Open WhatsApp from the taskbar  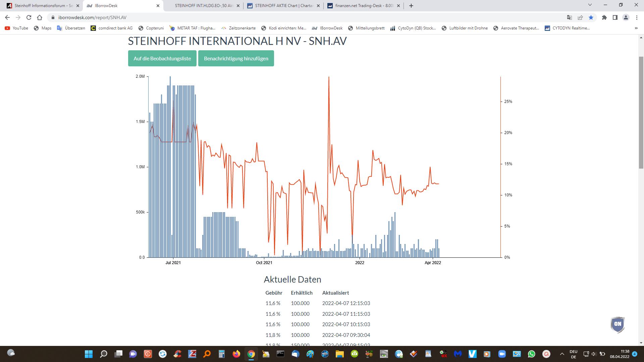coord(532,354)
